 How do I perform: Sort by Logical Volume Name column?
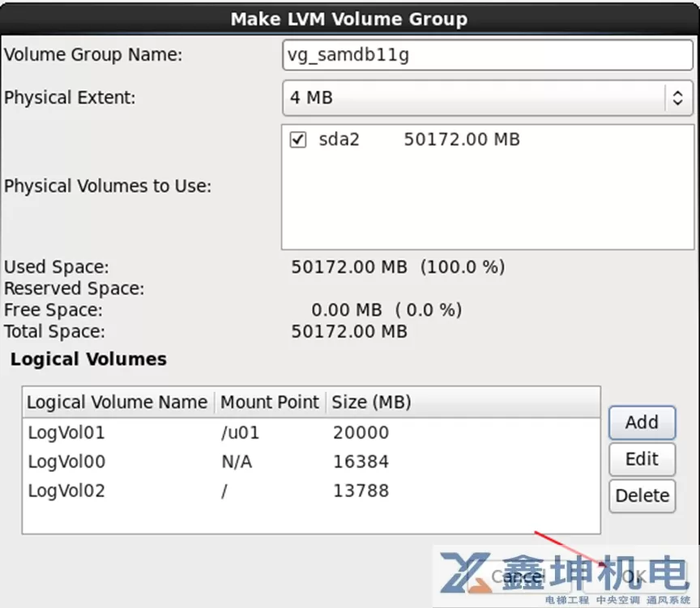coord(118,402)
